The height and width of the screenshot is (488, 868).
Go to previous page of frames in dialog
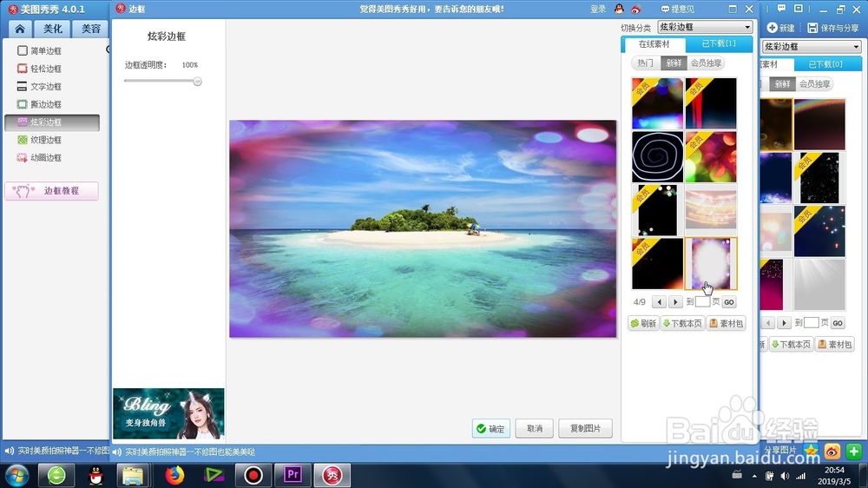tap(659, 302)
